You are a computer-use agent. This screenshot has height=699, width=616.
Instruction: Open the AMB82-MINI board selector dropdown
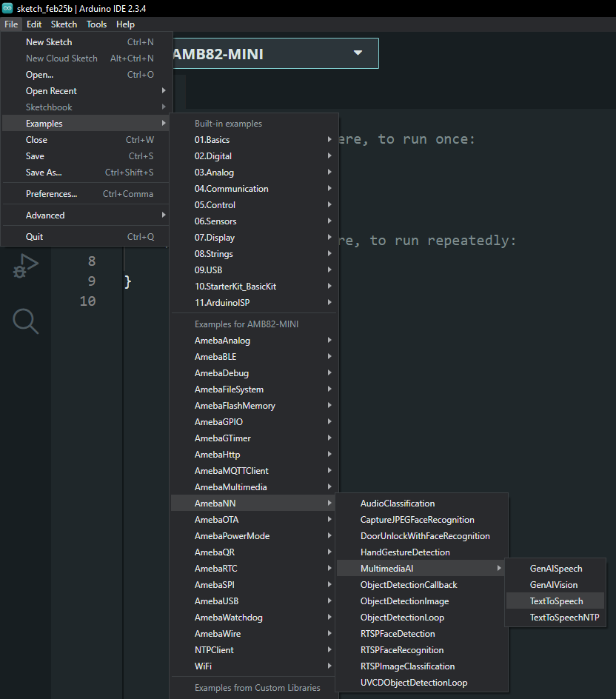275,53
